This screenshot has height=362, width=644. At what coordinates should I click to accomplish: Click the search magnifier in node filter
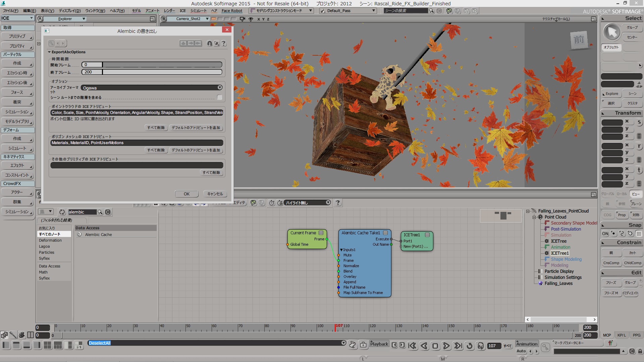[100, 212]
